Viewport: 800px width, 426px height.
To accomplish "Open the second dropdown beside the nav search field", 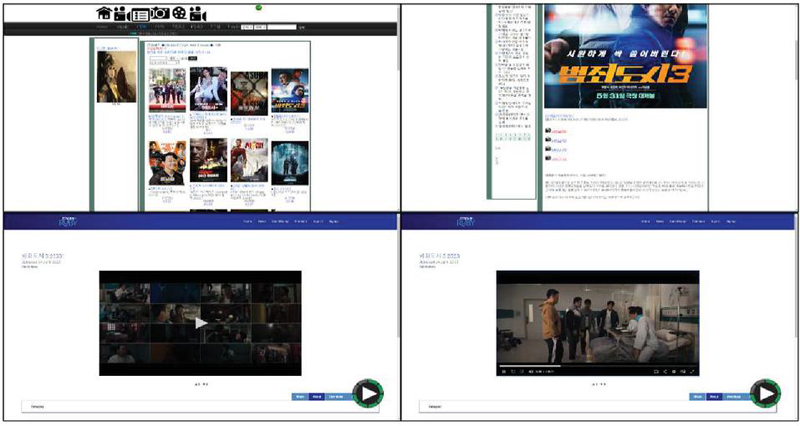I will click(x=260, y=27).
